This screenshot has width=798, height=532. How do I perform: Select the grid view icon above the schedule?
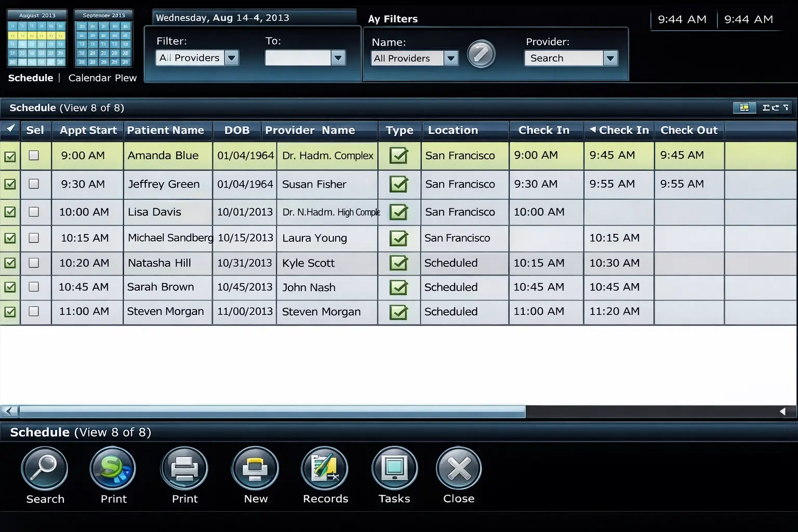tap(744, 108)
